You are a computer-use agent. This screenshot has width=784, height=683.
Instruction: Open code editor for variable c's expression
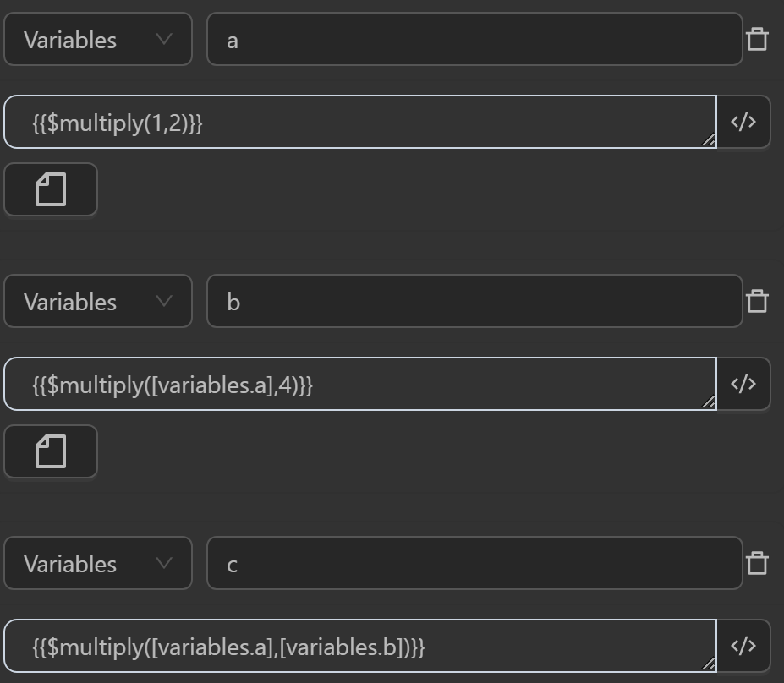(x=743, y=646)
